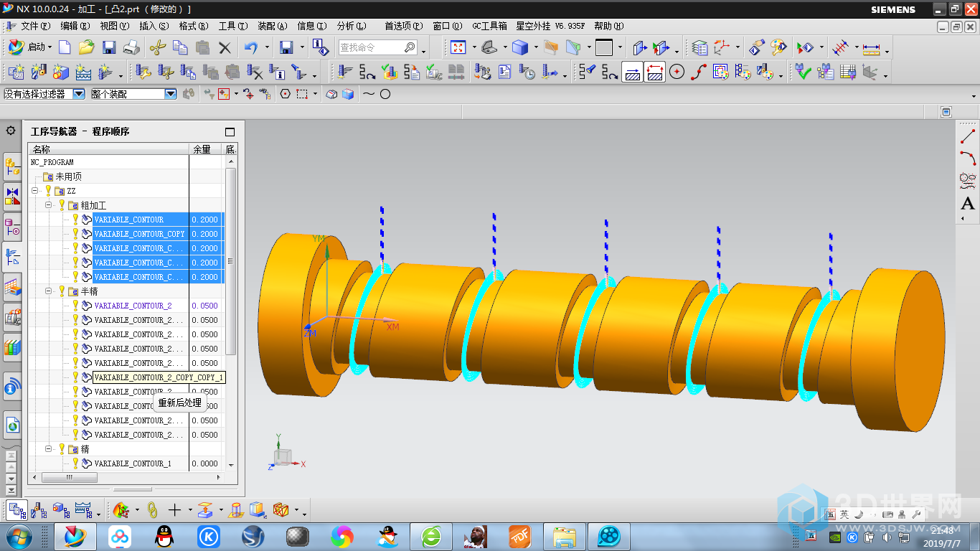Click the shaded blue cube rendering icon
Image resolution: width=980 pixels, height=551 pixels.
click(x=520, y=47)
